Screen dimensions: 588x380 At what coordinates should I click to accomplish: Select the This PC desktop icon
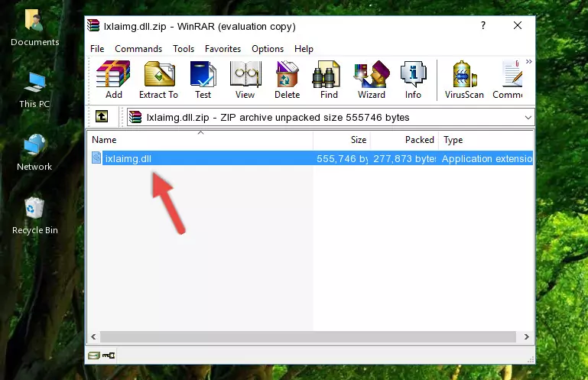[x=34, y=90]
